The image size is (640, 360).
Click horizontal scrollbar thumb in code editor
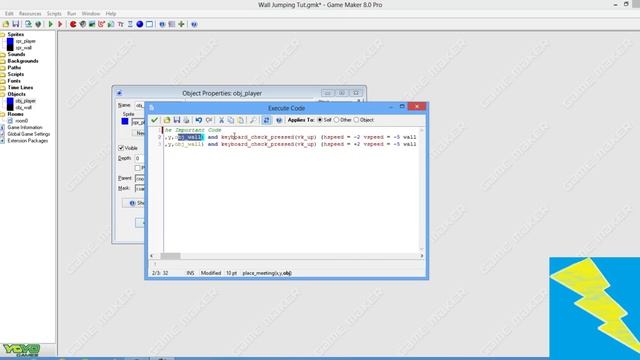[170, 256]
